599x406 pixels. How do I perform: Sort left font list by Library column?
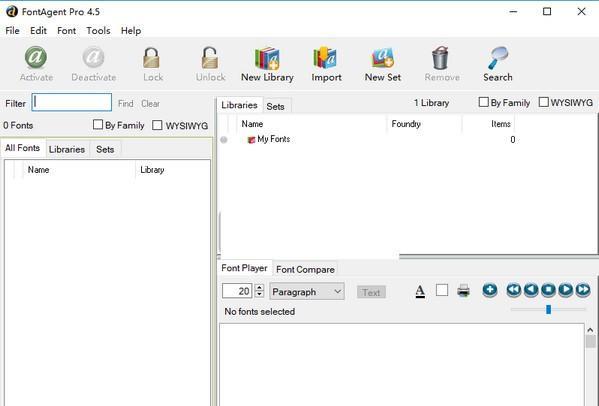[x=173, y=170]
